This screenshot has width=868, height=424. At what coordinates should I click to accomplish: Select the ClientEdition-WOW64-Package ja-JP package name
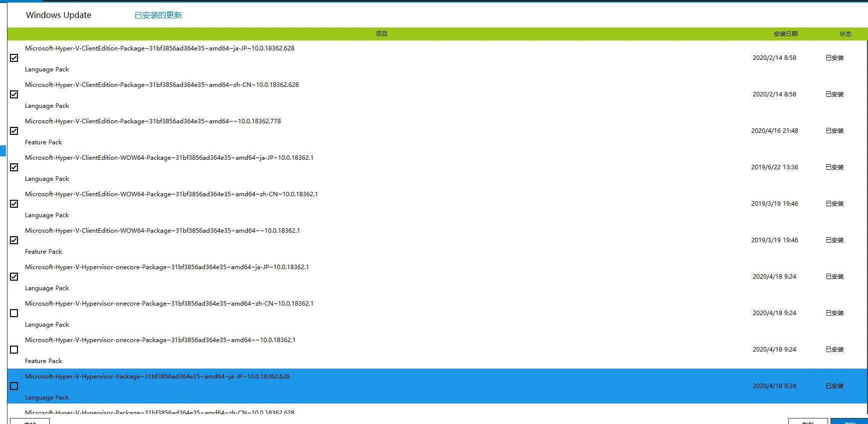click(170, 158)
